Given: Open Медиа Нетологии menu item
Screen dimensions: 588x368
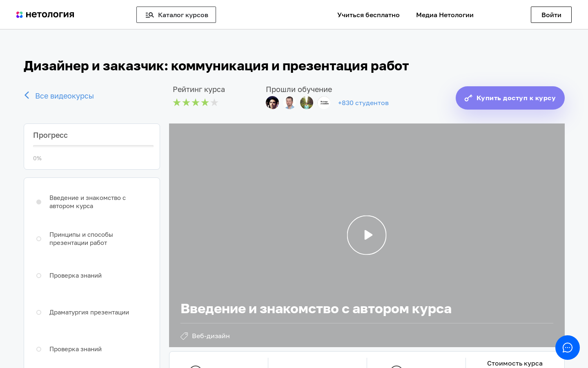Looking at the screenshot, I should [445, 15].
